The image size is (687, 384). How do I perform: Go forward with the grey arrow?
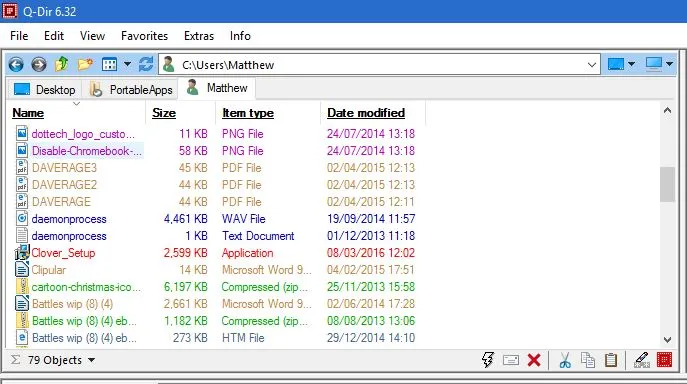click(x=39, y=65)
